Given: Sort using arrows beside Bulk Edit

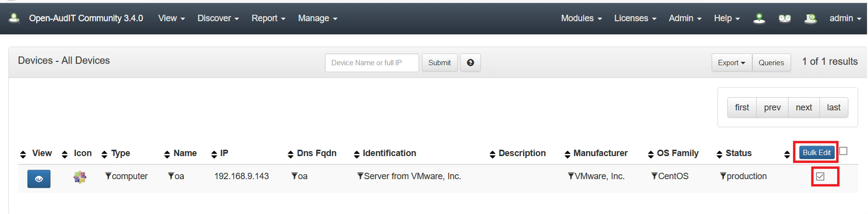Looking at the screenshot, I should pyautogui.click(x=787, y=155).
